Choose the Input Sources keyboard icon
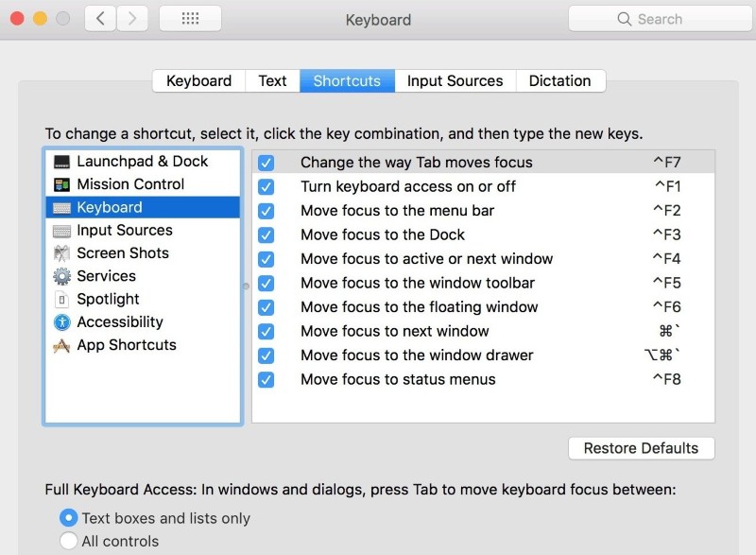 [x=61, y=231]
